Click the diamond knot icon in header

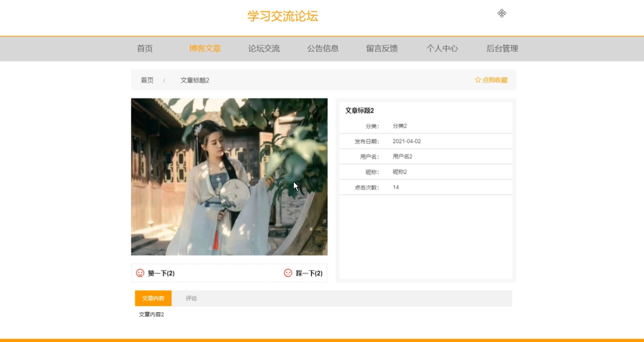[502, 13]
